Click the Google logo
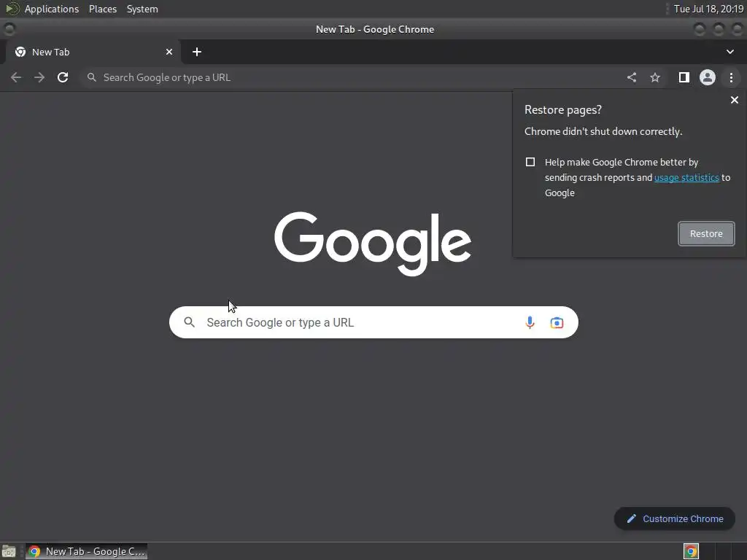The height and width of the screenshot is (560, 747). point(373,244)
